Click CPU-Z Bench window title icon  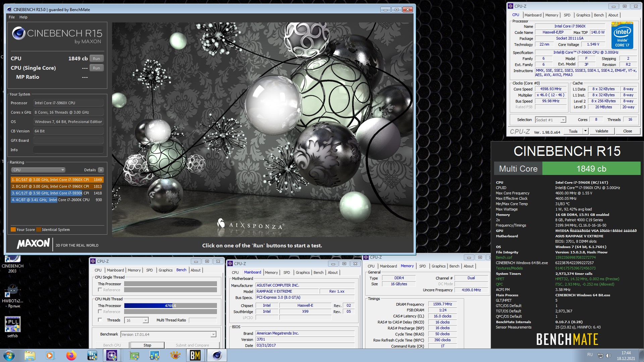point(93,261)
